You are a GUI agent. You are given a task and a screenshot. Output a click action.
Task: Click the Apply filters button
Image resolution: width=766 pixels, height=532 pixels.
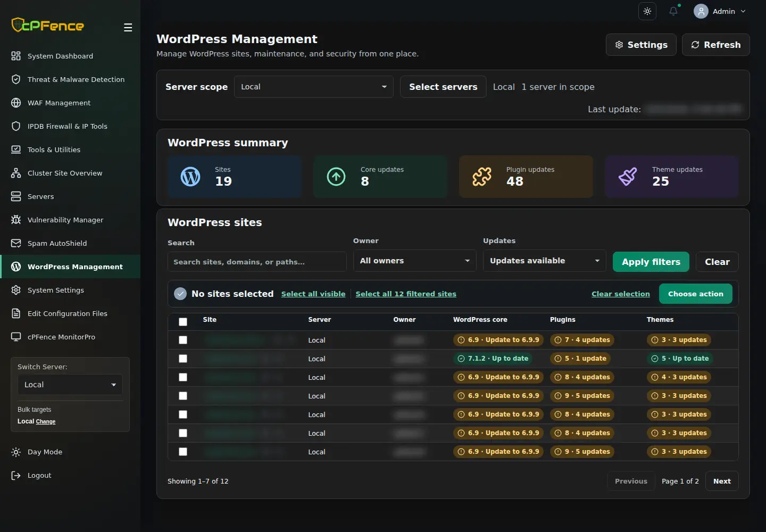coord(651,262)
